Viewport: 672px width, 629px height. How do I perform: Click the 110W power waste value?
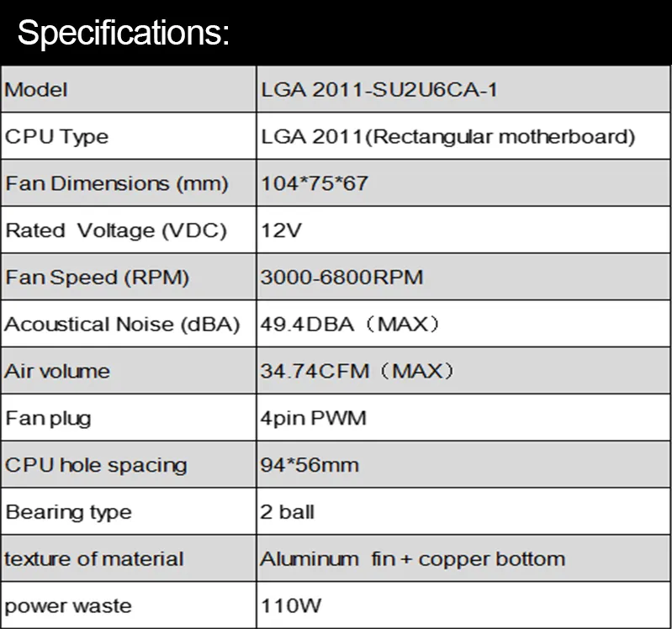(290, 605)
